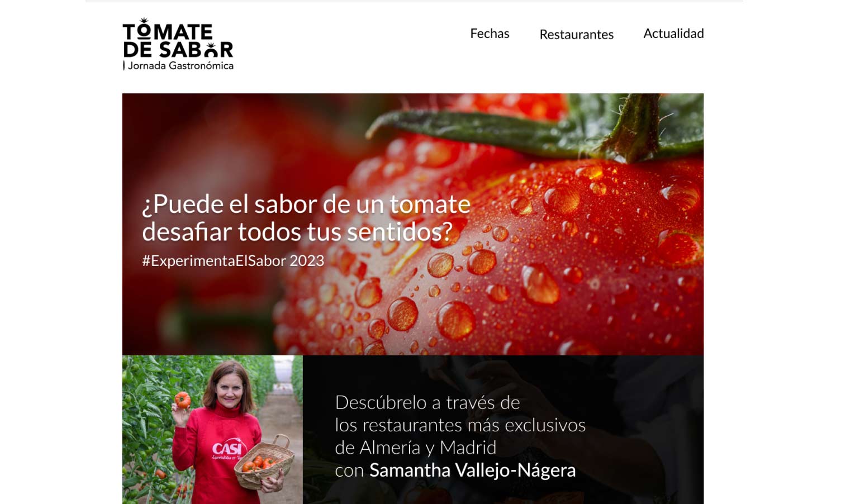
Task: Click the Samantha Vallejo-Nágera name
Action: click(x=472, y=470)
